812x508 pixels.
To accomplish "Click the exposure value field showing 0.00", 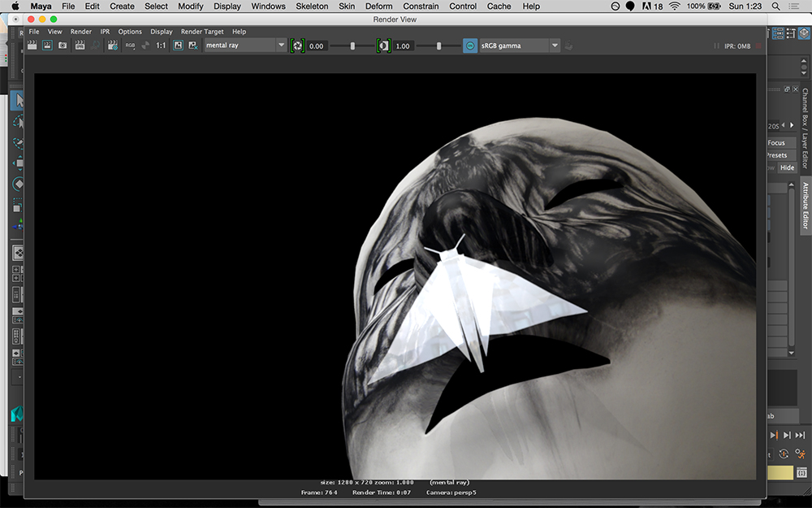I will pos(317,46).
